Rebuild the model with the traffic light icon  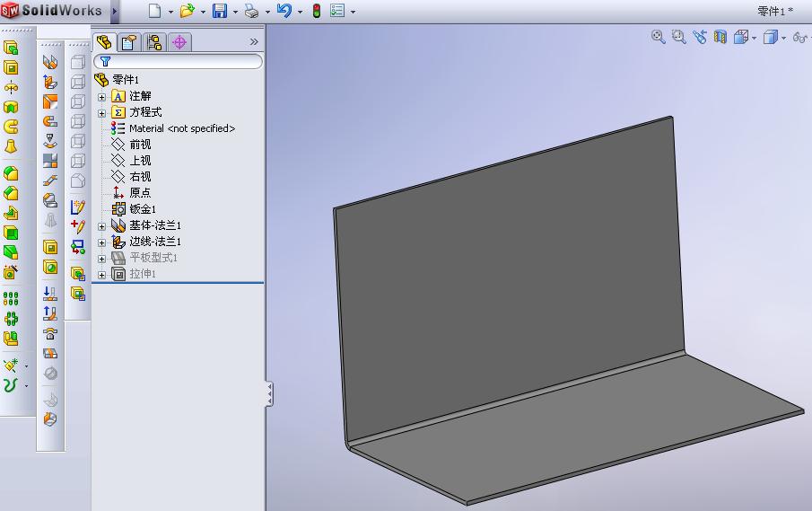click(317, 11)
